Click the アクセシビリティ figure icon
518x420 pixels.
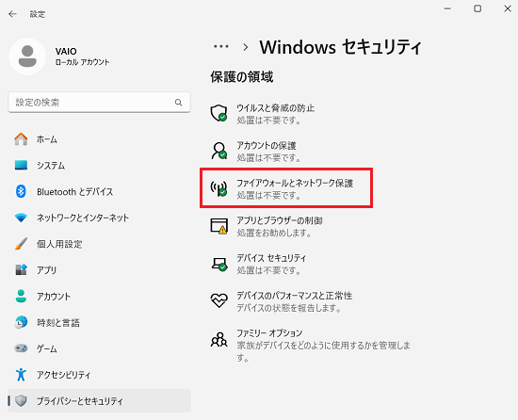click(x=21, y=375)
